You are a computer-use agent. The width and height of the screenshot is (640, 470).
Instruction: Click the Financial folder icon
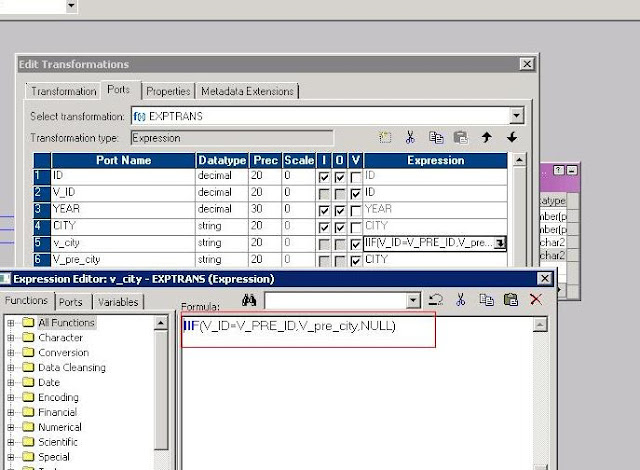tap(28, 412)
